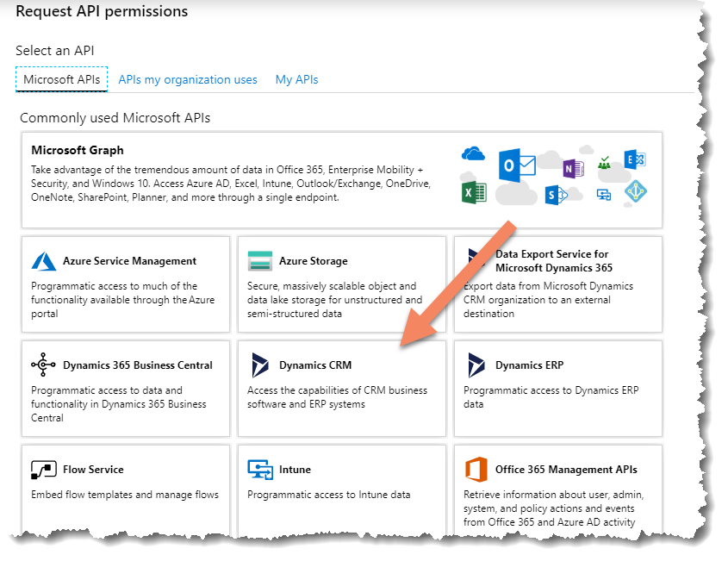This screenshot has height=561, width=728.
Task: Switch to the My APIs tab
Action: click(x=296, y=79)
